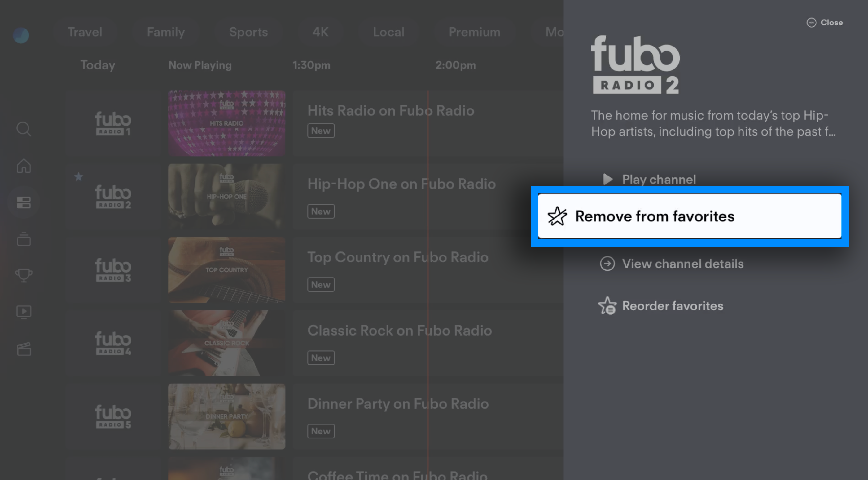
Task: Switch to the 4K category tab
Action: tap(320, 32)
